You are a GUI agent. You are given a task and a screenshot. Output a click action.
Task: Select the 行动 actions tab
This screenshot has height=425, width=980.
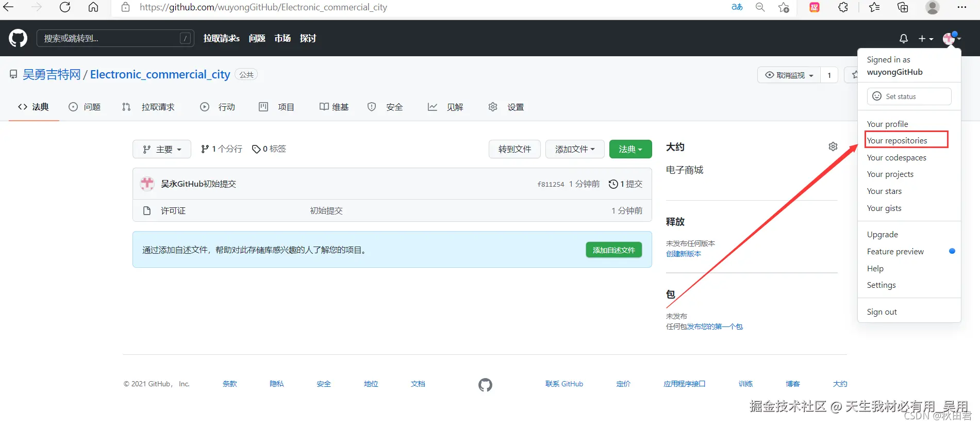[218, 107]
